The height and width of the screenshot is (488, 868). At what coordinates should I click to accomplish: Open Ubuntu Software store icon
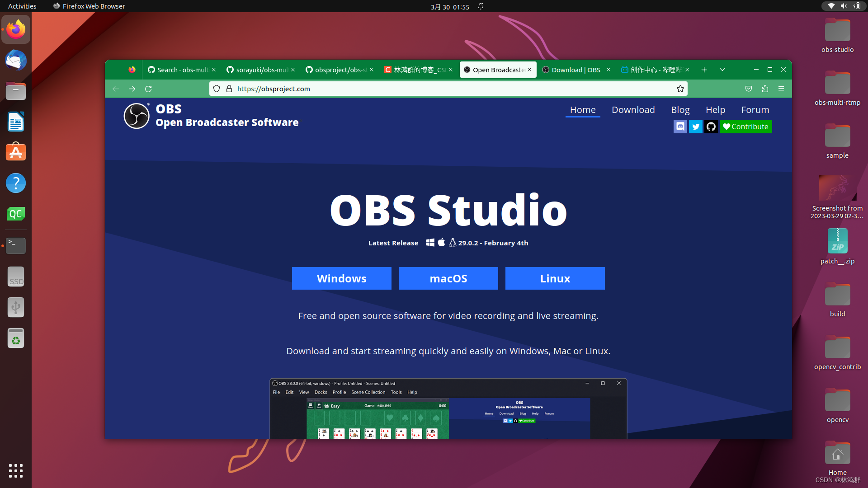click(x=16, y=152)
